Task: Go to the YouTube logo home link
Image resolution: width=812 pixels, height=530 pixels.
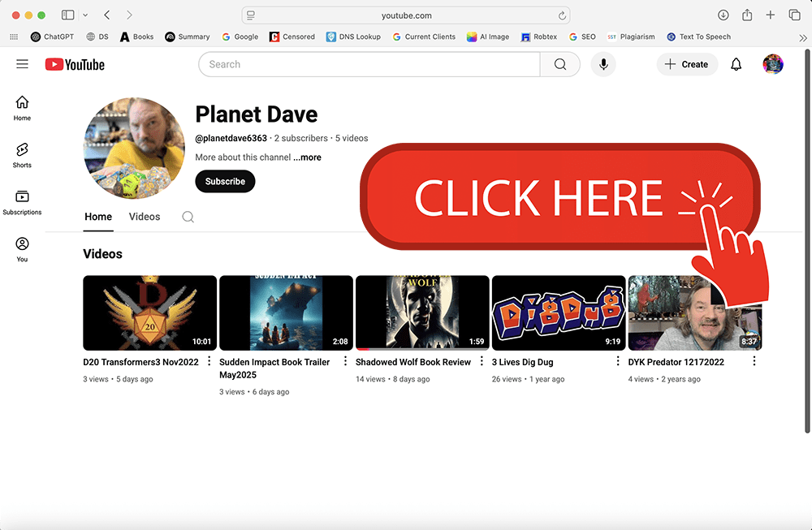Action: click(75, 64)
